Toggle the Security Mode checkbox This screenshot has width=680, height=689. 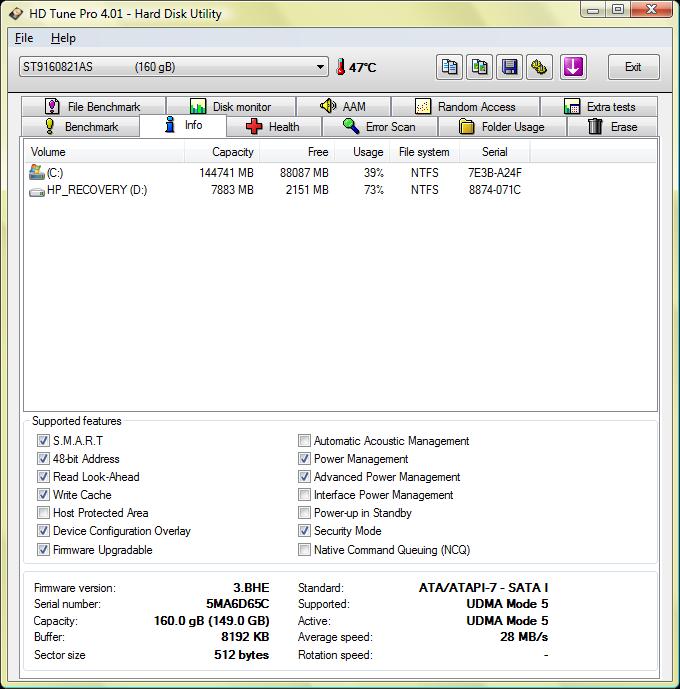(304, 530)
